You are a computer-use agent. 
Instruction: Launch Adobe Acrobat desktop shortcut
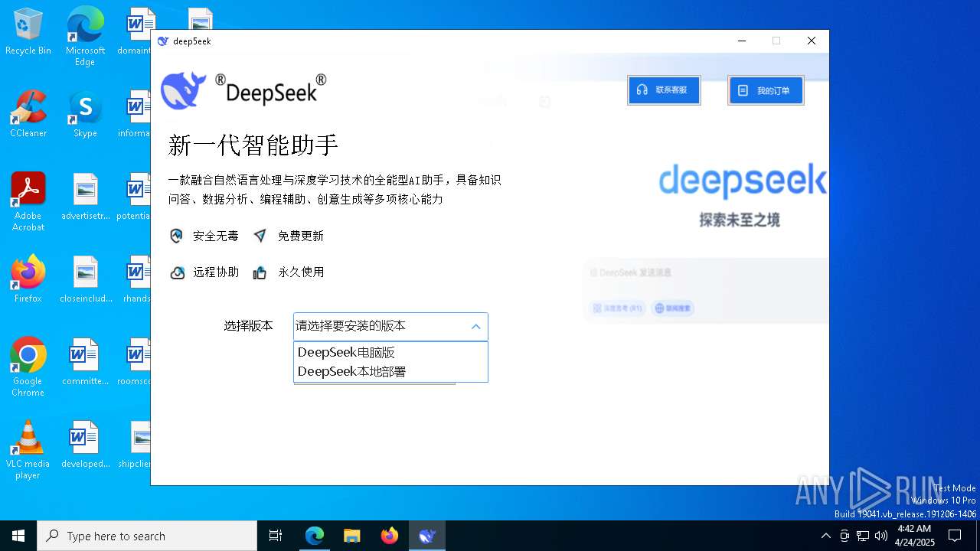tap(28, 201)
